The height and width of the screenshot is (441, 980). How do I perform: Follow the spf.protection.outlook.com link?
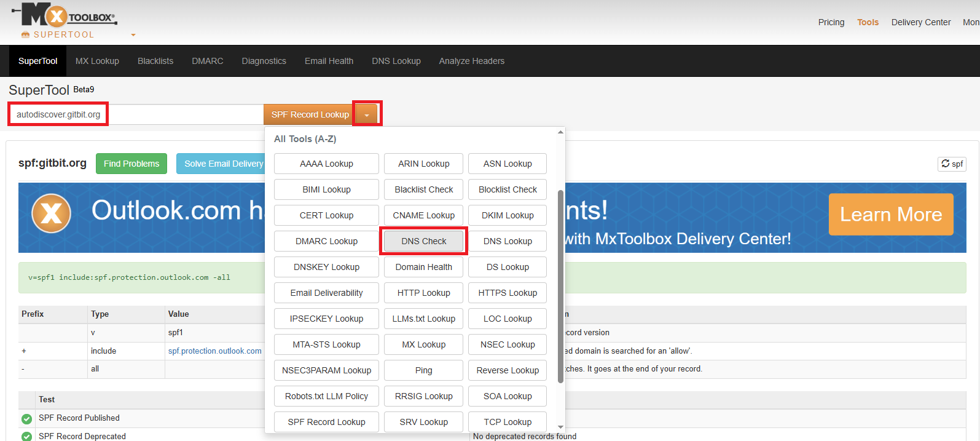coord(215,351)
